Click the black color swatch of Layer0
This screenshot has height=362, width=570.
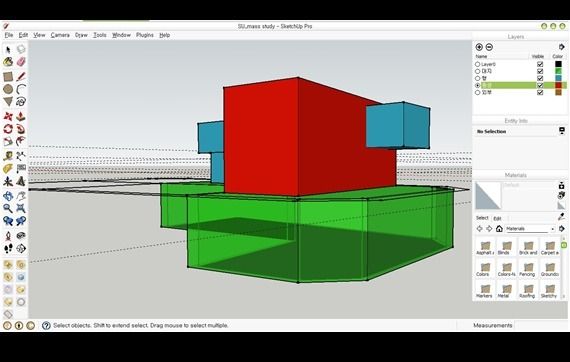point(558,64)
